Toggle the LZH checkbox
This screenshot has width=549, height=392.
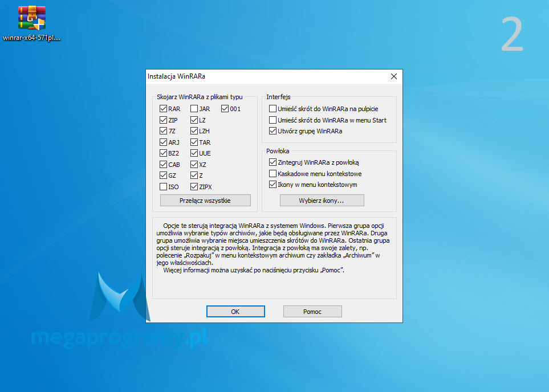click(x=194, y=131)
